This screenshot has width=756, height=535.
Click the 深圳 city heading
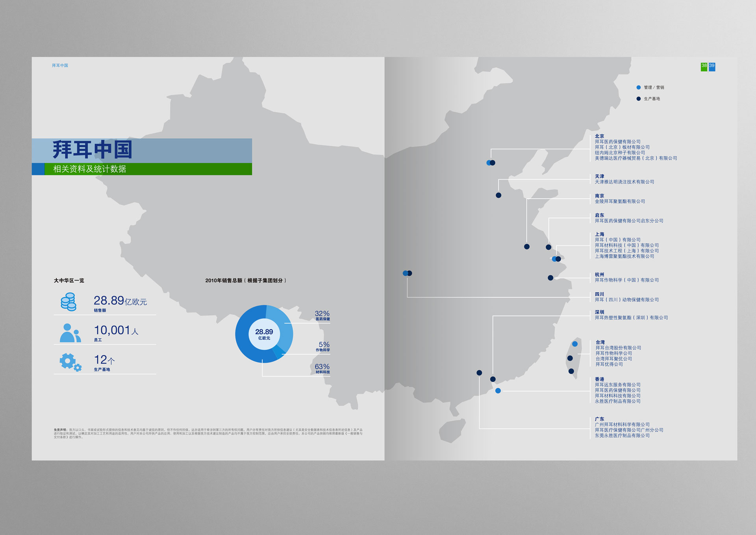click(599, 312)
